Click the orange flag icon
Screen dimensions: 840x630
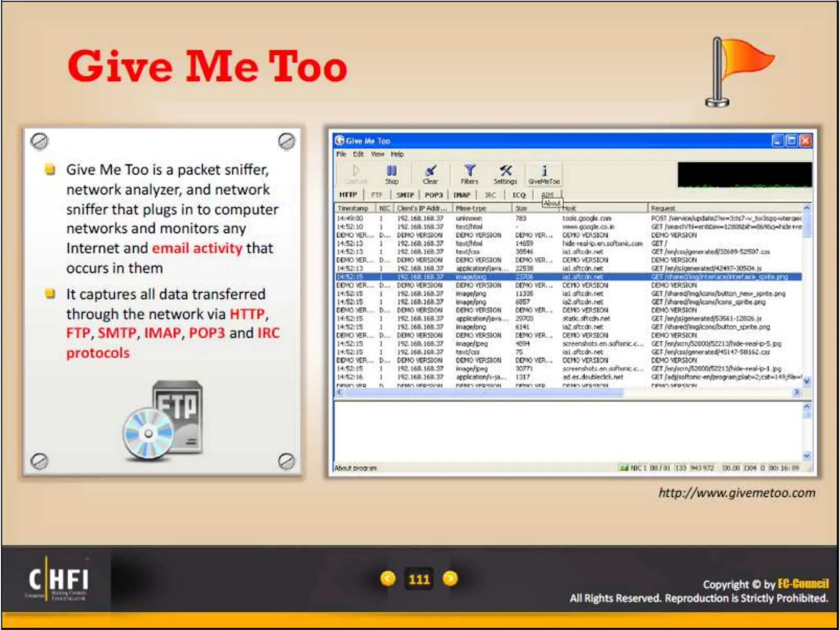coord(739,71)
